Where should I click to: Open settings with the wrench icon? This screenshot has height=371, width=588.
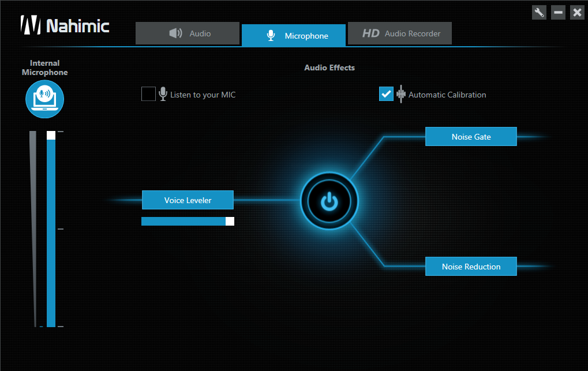(539, 12)
